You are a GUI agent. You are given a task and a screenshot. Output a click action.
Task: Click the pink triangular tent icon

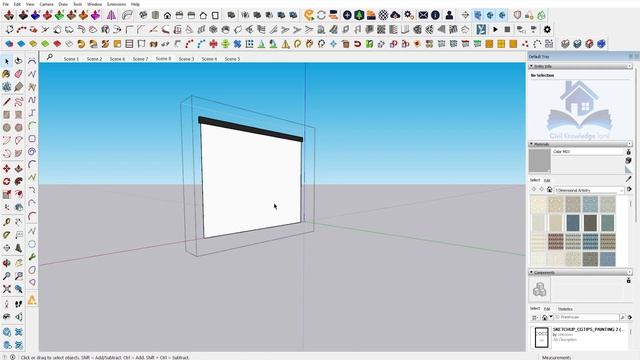click(x=111, y=15)
